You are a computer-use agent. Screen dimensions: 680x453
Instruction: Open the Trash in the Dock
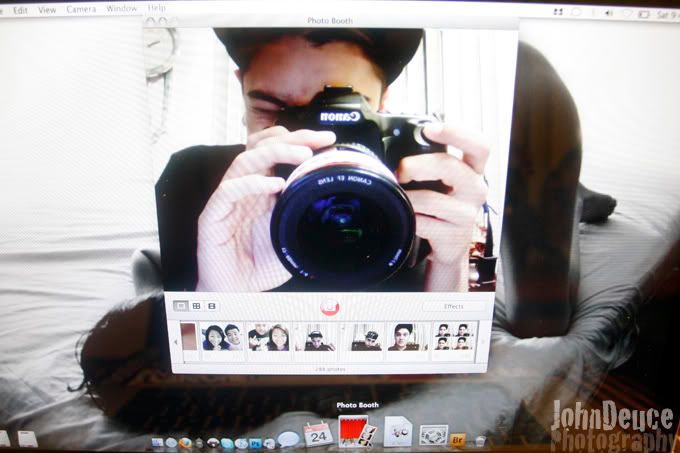click(480, 441)
